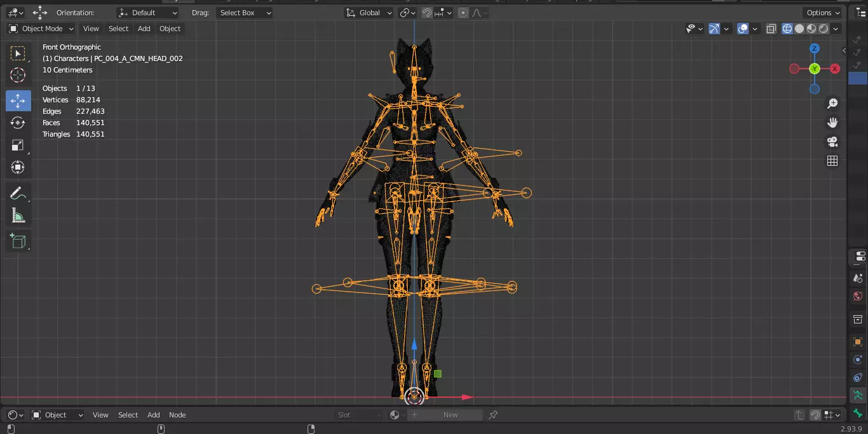Open the Object Mode dropdown
Screen dimensions: 868x434
(41, 29)
